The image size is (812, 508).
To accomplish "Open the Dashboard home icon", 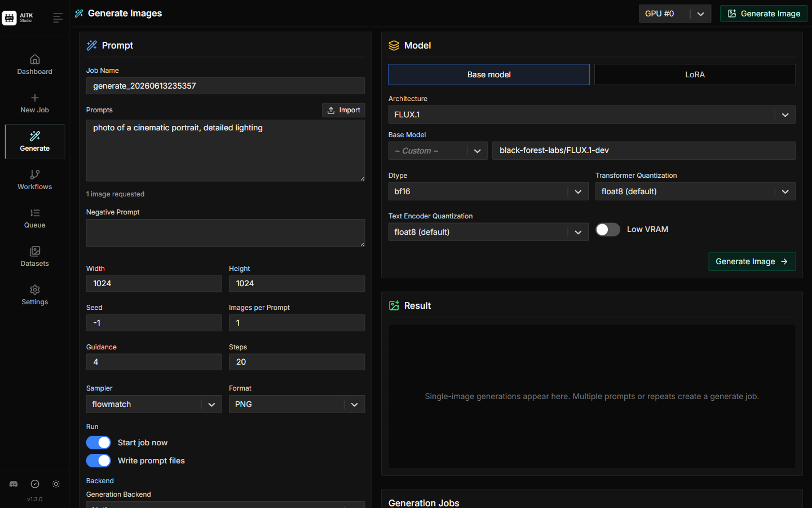I will pyautogui.click(x=35, y=59).
